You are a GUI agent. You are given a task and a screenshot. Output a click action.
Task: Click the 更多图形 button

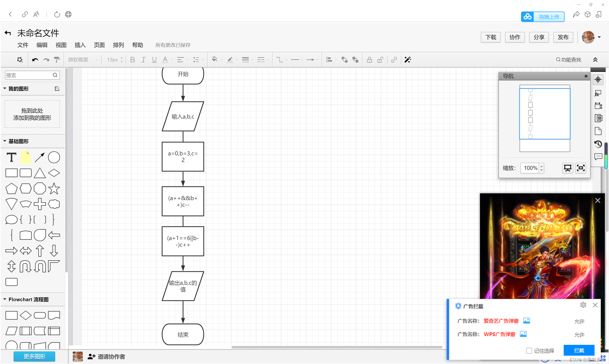(34, 356)
